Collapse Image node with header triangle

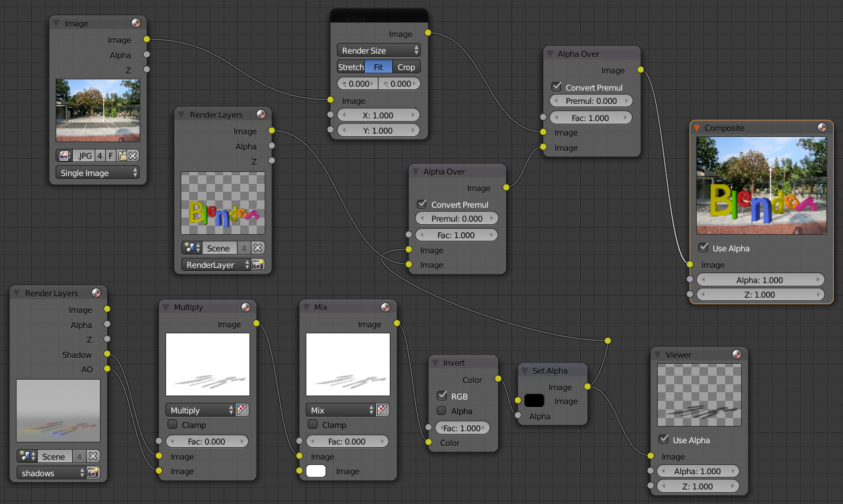58,24
